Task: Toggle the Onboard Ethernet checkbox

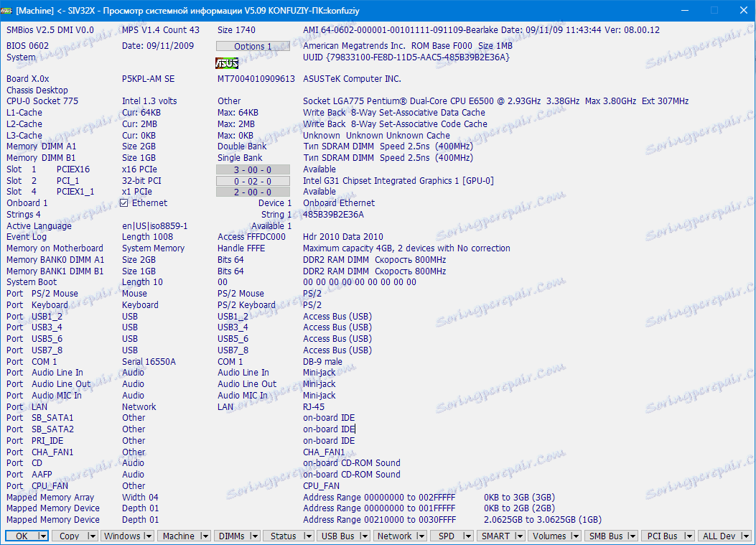Action: tap(124, 203)
